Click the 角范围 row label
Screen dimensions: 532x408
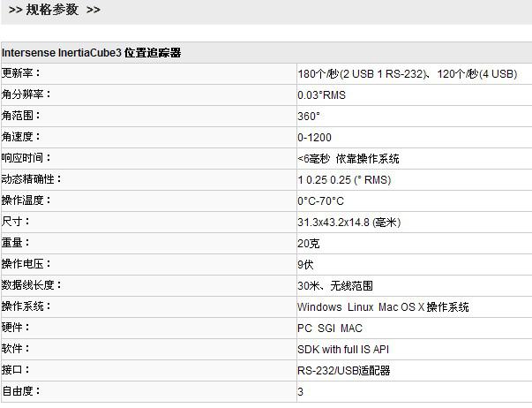click(22, 116)
